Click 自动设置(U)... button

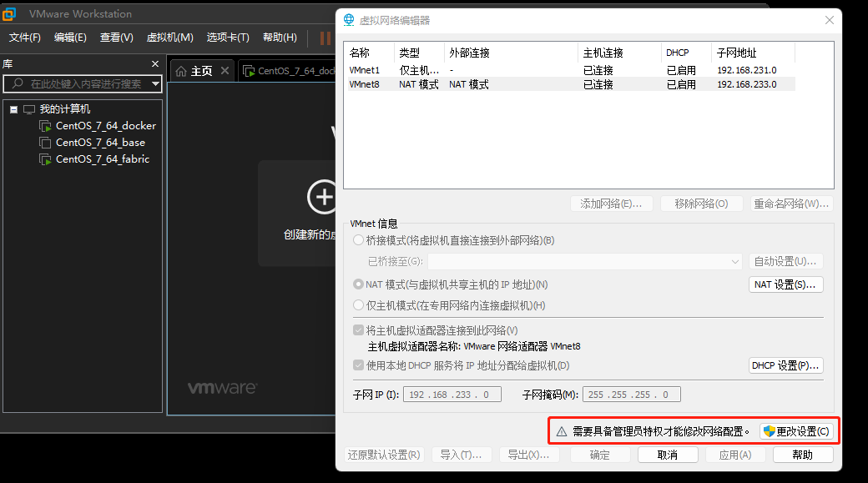785,261
